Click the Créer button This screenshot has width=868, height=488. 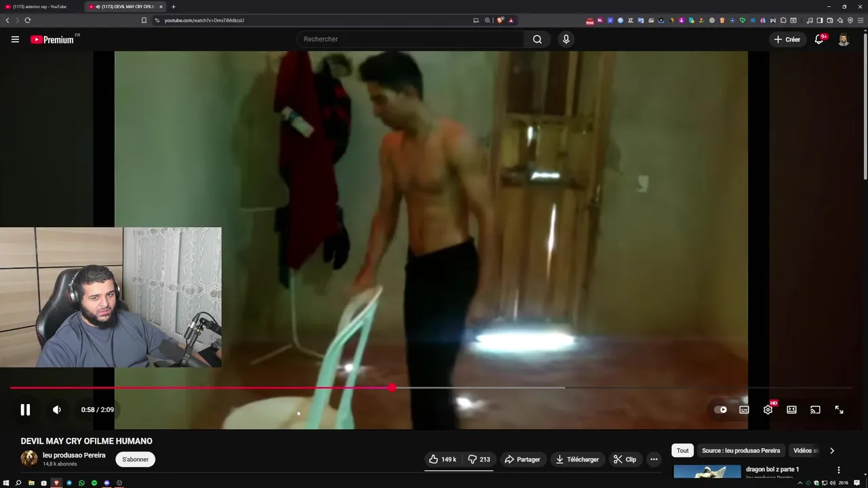click(x=787, y=39)
